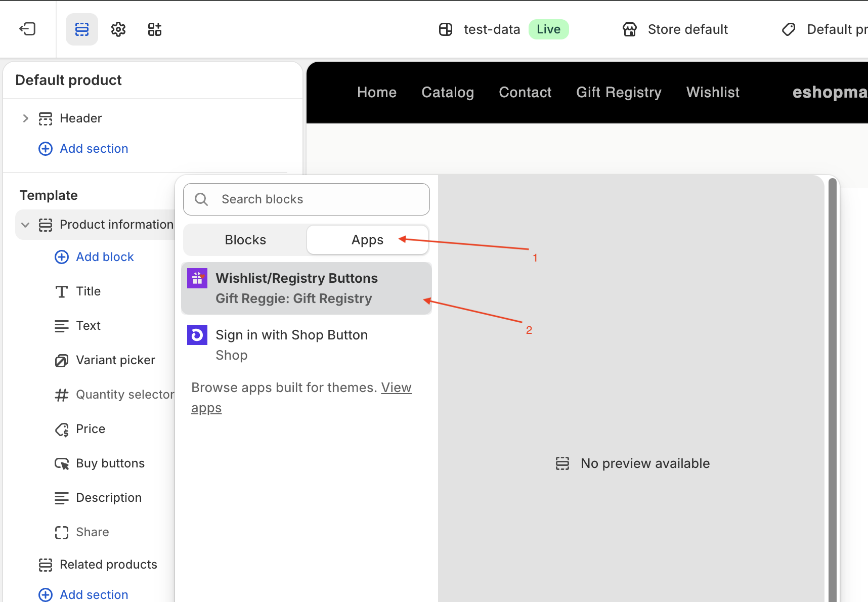Click the test-data theme icon
This screenshot has width=868, height=602.
click(446, 29)
